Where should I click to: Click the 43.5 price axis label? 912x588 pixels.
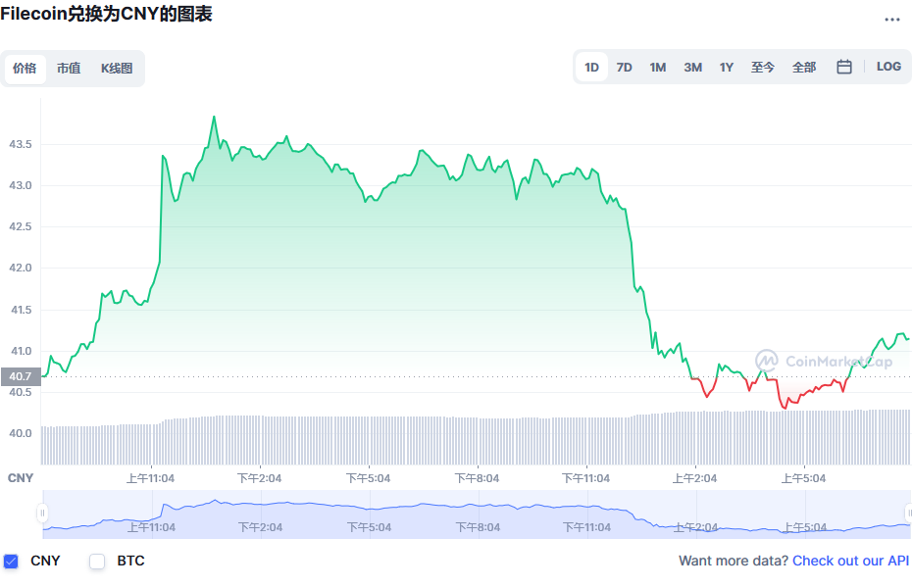click(21, 144)
